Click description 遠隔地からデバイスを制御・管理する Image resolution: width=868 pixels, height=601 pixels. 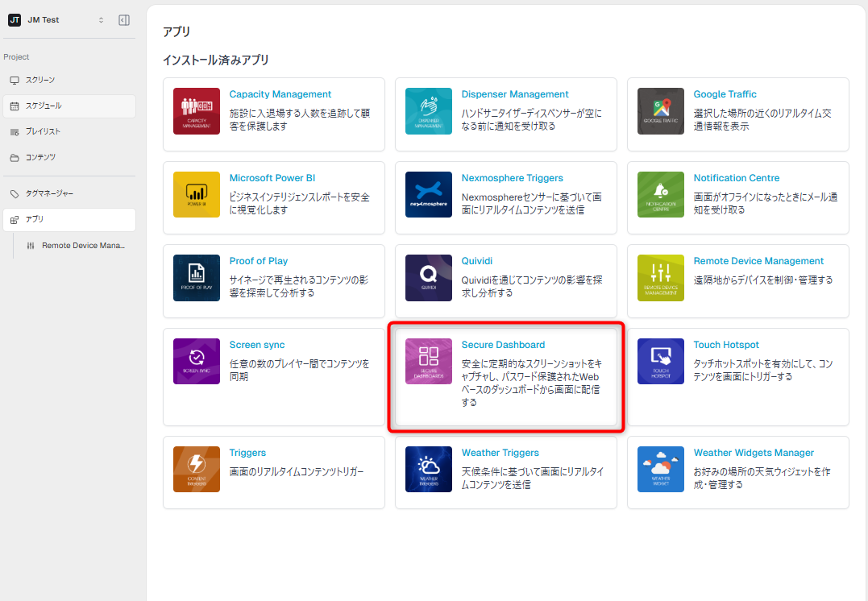tap(762, 280)
